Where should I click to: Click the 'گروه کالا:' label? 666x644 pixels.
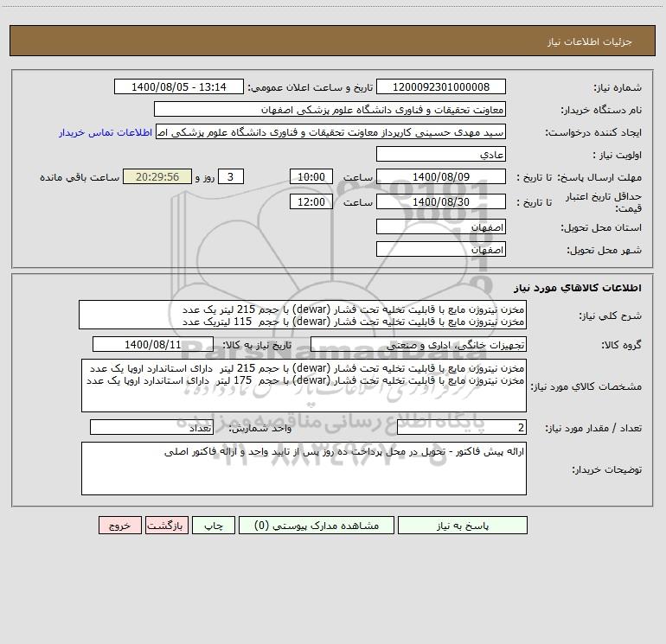point(621,345)
